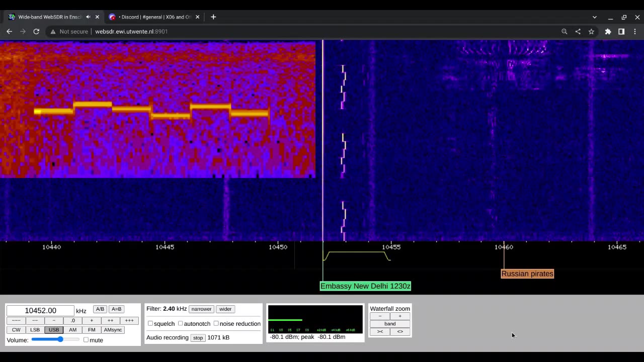Open a new browser tab
Screen dimensions: 644x362
point(213,17)
